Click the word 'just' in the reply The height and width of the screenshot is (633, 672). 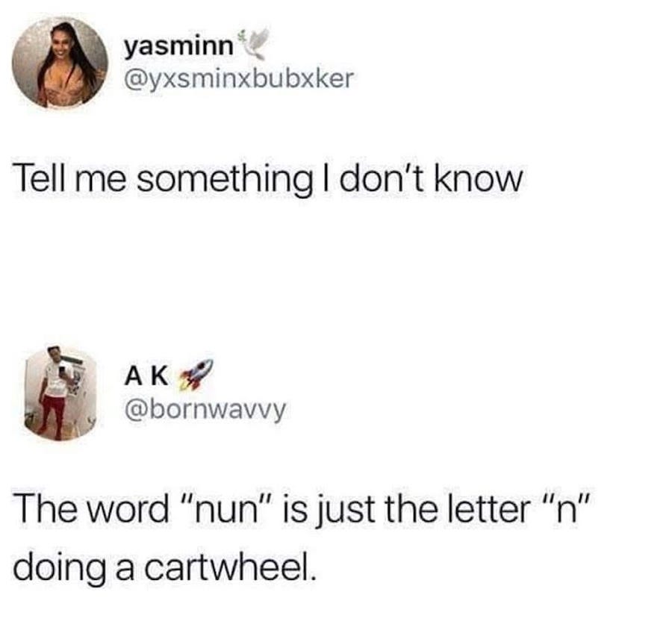pyautogui.click(x=346, y=512)
